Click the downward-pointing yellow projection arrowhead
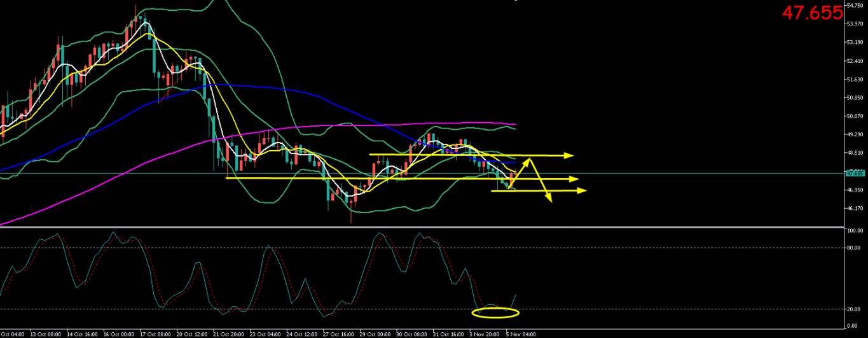The width and height of the screenshot is (868, 338). click(x=548, y=201)
